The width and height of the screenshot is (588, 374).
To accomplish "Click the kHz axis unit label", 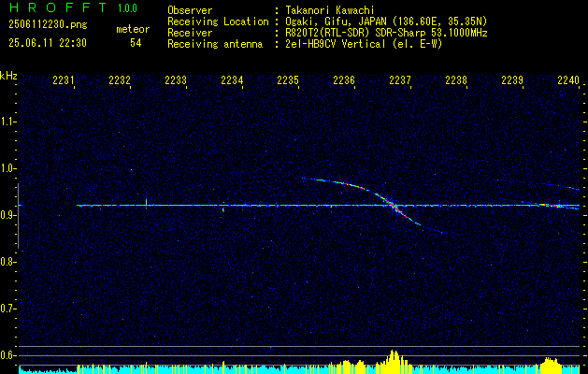I will click(x=8, y=76).
